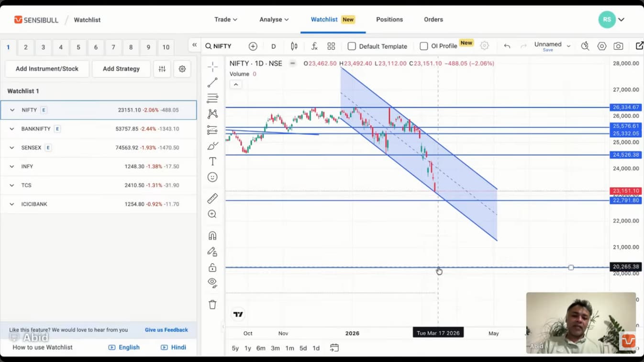Screen dimensions: 644x362
Task: Take a chart snapshot with camera icon
Action: (x=618, y=46)
